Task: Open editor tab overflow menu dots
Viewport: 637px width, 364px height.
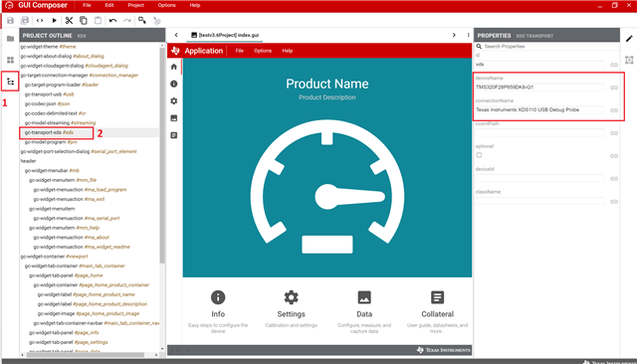Action: click(469, 35)
